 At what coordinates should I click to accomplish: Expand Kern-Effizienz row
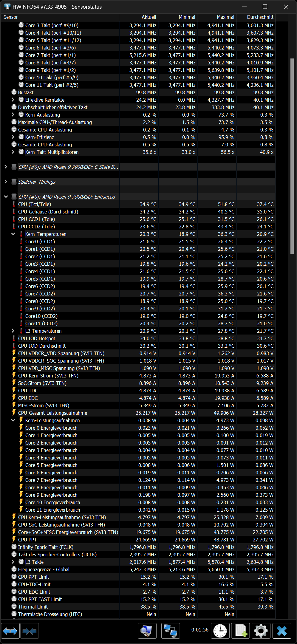[13, 137]
